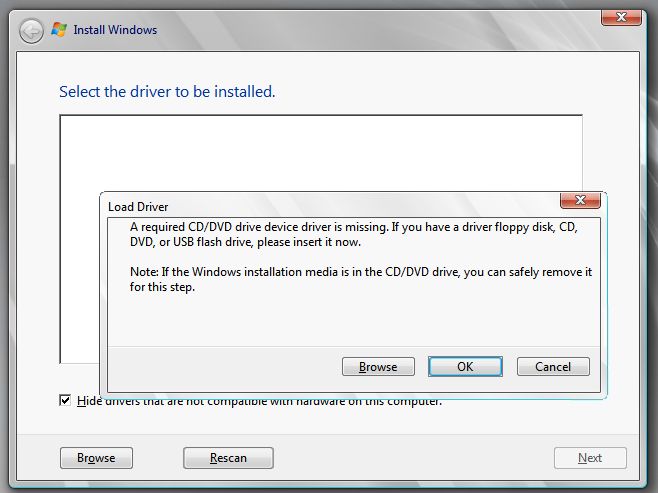Click Browse button at bottom of Install Windows

[x=96, y=458]
